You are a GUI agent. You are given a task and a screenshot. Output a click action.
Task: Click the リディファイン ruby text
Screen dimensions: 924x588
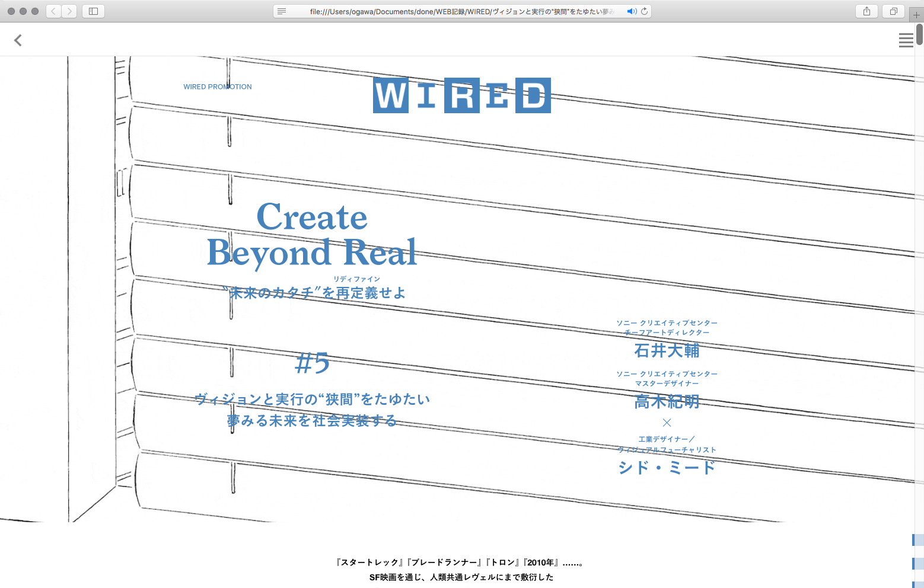coord(356,279)
